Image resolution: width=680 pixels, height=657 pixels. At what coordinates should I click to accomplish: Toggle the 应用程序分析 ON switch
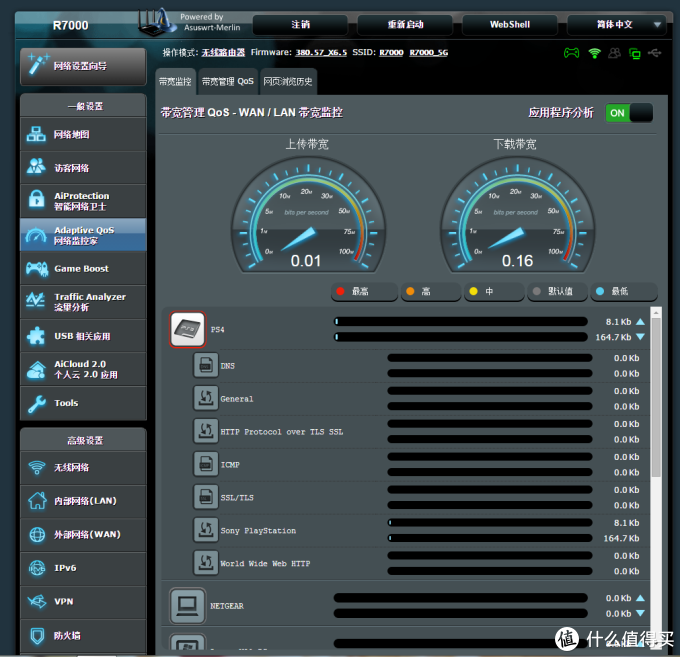[629, 113]
